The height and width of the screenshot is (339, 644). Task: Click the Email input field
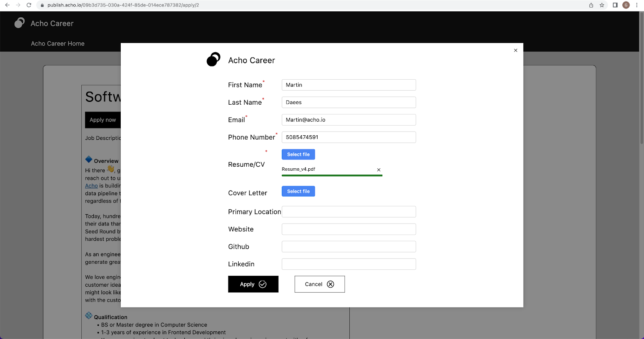[349, 120]
